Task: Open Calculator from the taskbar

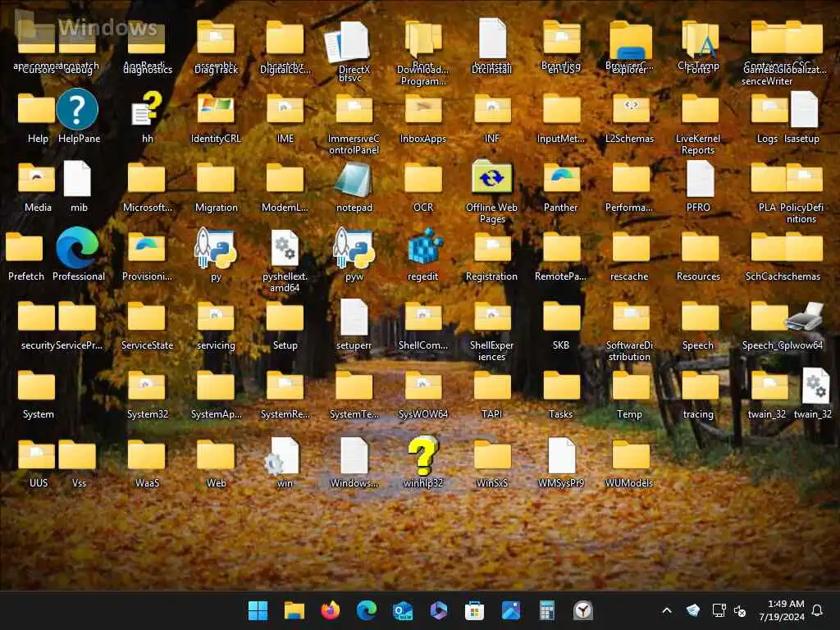Action: pyautogui.click(x=546, y=610)
